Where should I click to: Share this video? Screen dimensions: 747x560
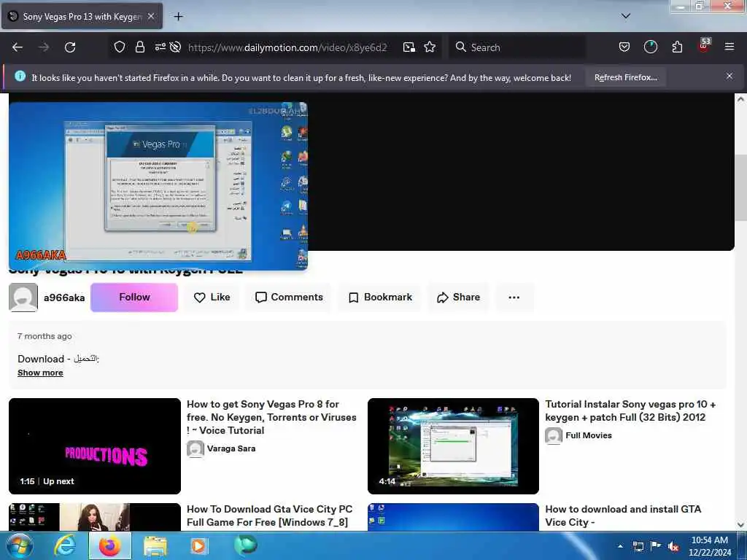pos(458,297)
